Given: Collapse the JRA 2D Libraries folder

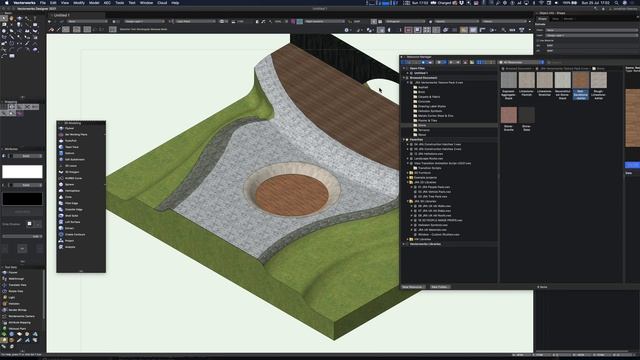Looking at the screenshot, I should [x=408, y=182].
